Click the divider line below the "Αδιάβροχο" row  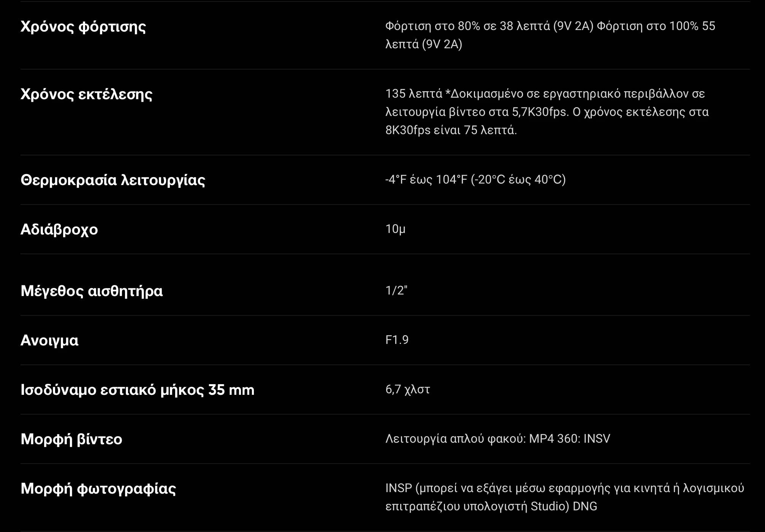pos(385,254)
